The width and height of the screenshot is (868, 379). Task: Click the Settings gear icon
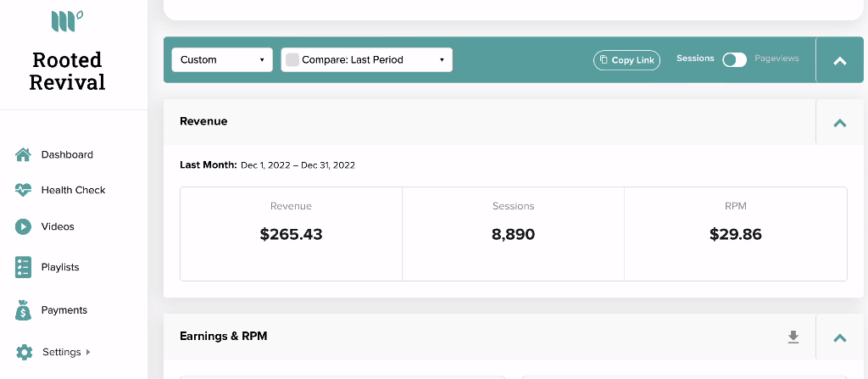click(24, 353)
